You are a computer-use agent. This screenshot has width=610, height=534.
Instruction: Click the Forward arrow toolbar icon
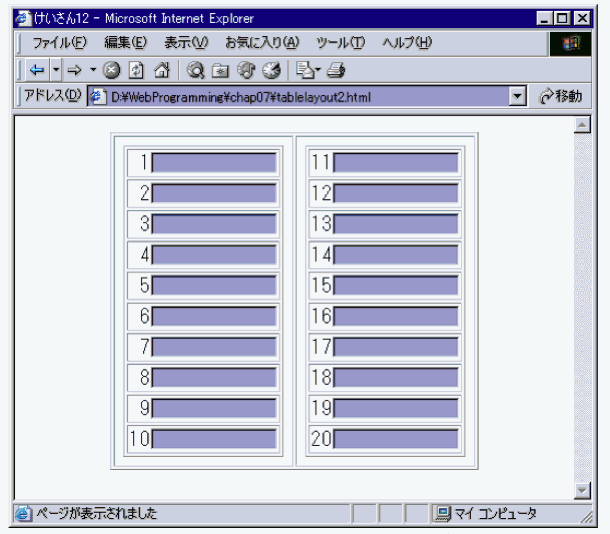[74, 70]
